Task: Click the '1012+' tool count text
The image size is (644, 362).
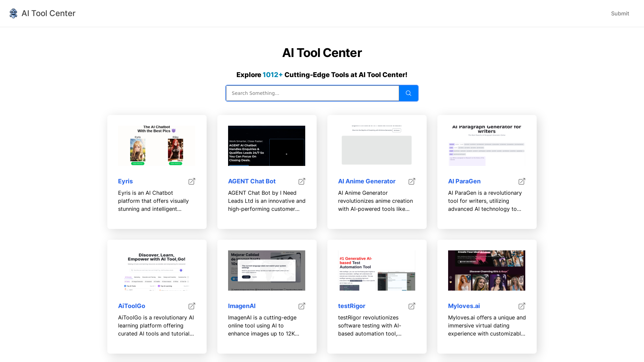Action: pyautogui.click(x=272, y=75)
